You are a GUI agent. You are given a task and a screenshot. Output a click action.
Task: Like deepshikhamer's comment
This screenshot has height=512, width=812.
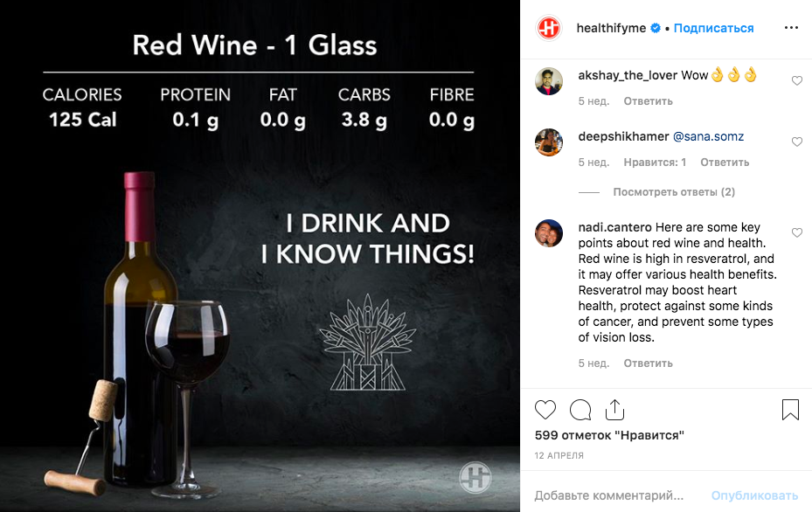[x=796, y=142]
